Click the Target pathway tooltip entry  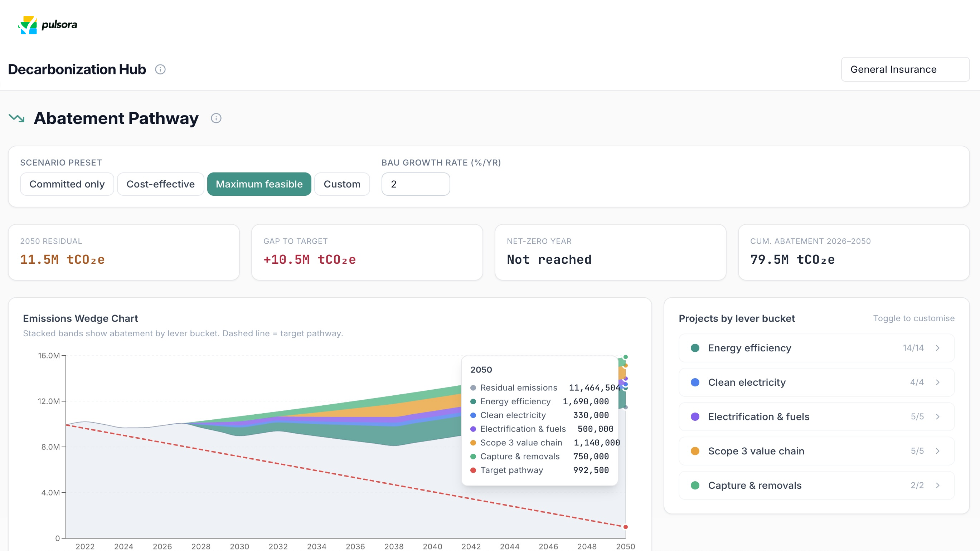tap(539, 470)
